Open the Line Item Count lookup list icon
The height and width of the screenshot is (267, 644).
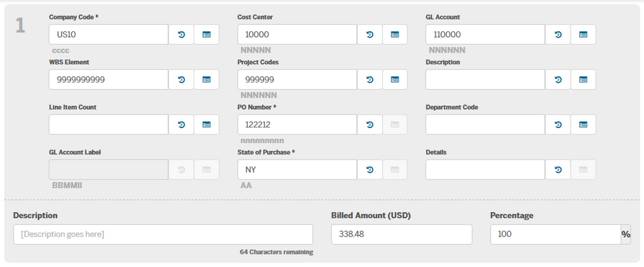point(206,125)
